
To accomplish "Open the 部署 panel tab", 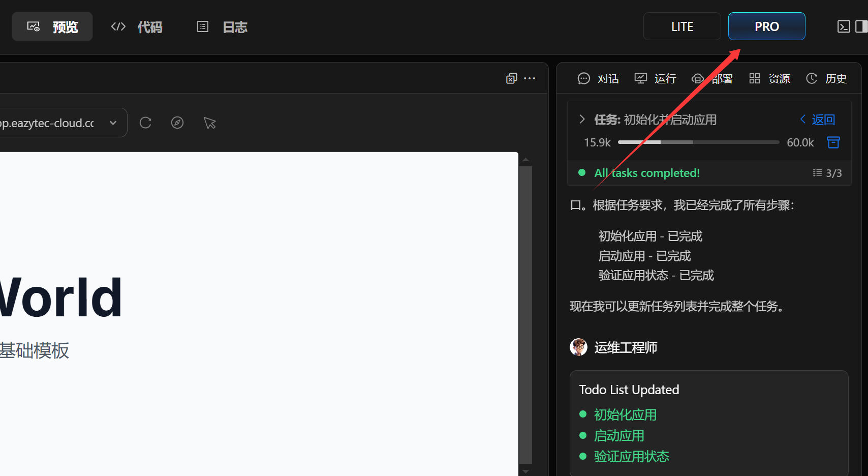I will pos(712,79).
